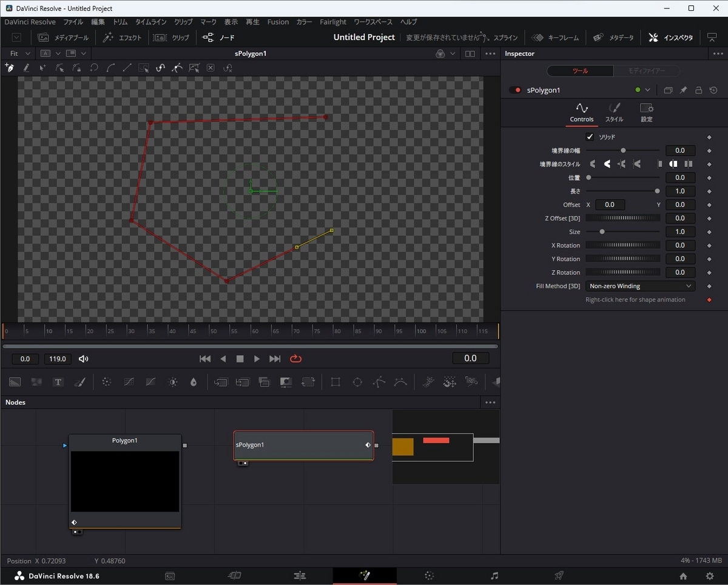728x585 pixels.
Task: Toggle the red shape animation keyframe diamond
Action: 709,300
